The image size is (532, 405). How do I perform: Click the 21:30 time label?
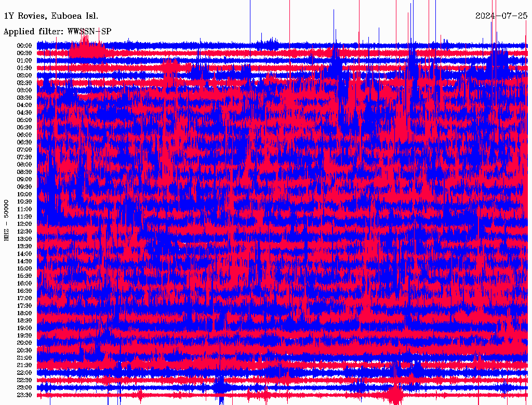[x=24, y=366]
